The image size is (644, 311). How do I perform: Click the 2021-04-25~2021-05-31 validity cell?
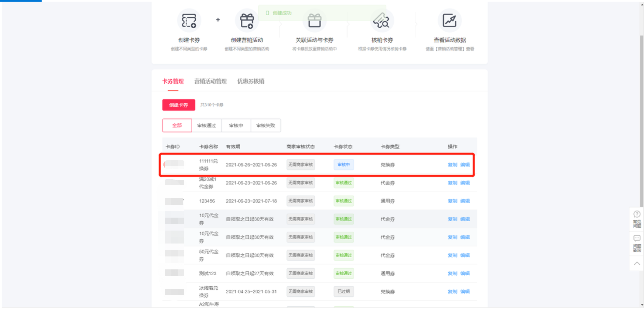click(251, 292)
